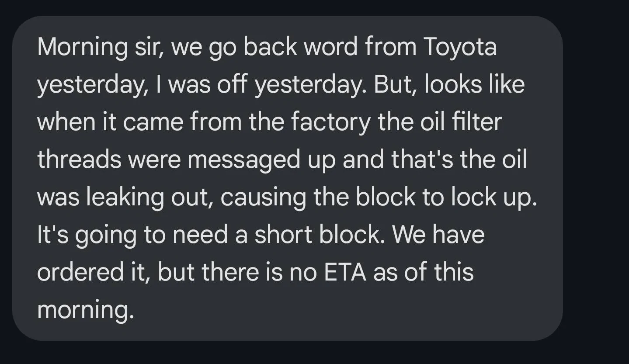Select the word "ETA" in the message
Image resolution: width=629 pixels, height=364 pixels.
[x=343, y=272]
